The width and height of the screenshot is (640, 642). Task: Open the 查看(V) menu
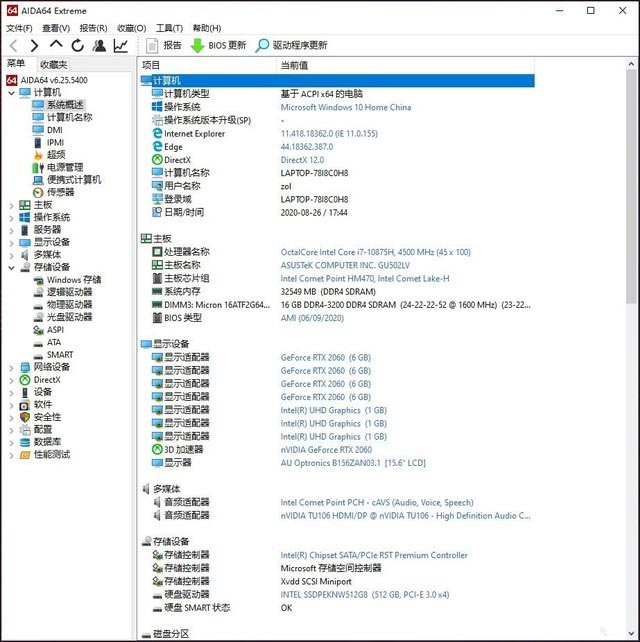click(x=56, y=28)
